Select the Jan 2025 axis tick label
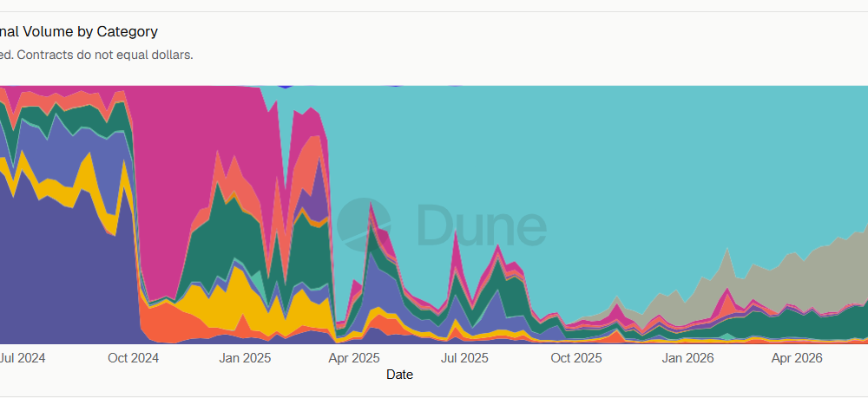 coord(246,358)
